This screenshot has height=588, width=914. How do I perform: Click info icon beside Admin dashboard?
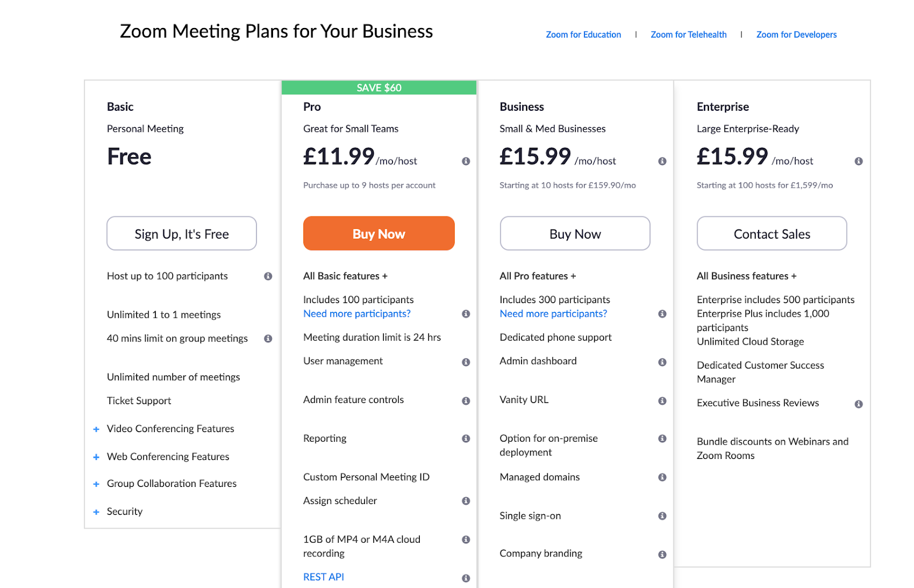point(662,362)
